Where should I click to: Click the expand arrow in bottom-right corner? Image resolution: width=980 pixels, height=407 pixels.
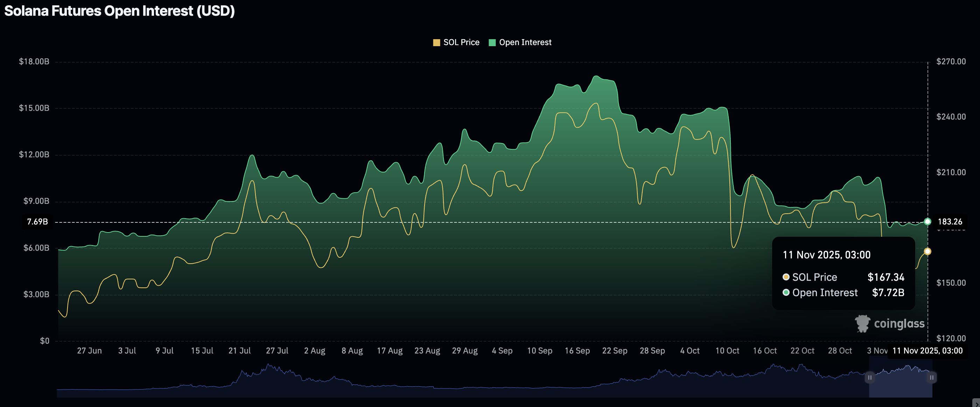coord(976,403)
